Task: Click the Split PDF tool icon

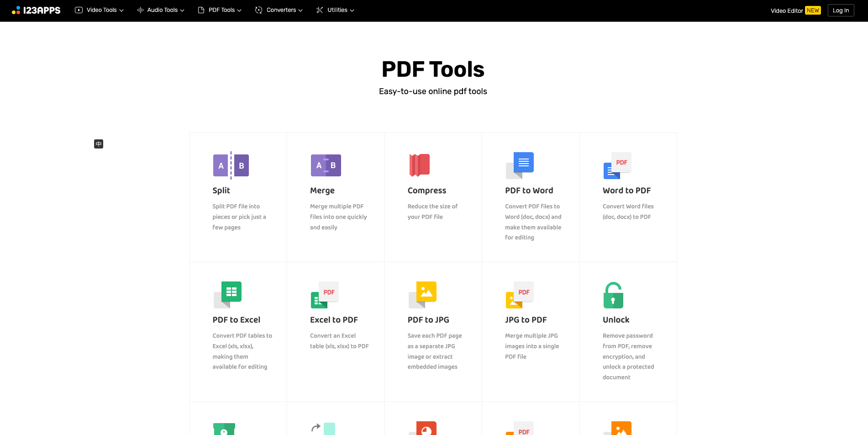Action: [231, 165]
